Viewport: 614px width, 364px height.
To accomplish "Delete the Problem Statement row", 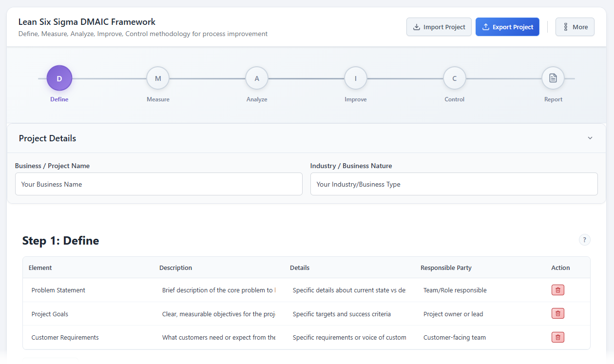I will 557,290.
